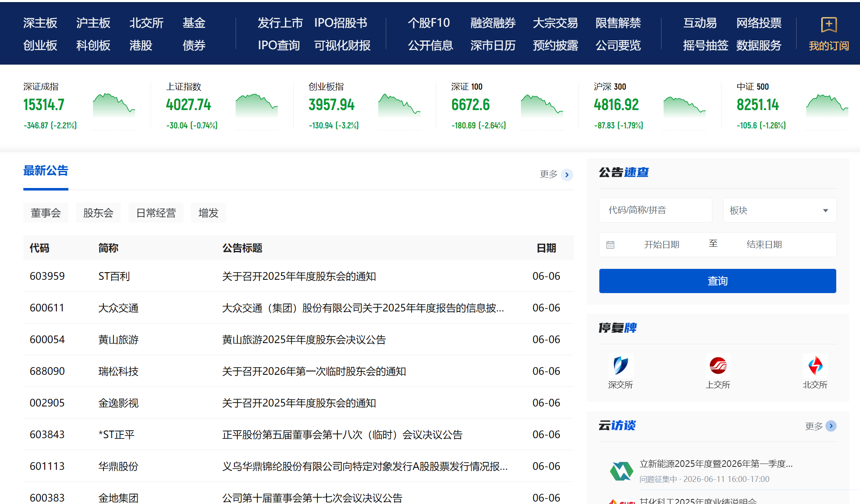Click the 沪深 300 mini trend chart

pyautogui.click(x=684, y=105)
